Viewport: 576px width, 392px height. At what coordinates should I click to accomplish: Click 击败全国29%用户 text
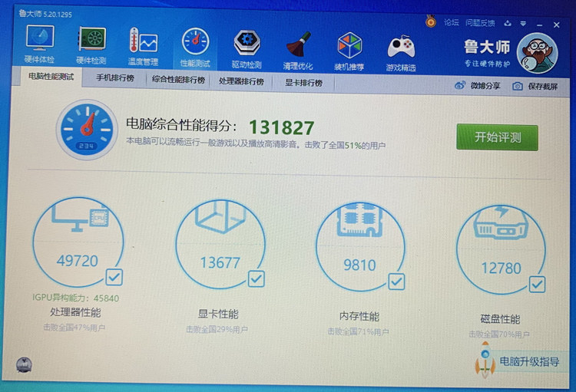tap(217, 330)
